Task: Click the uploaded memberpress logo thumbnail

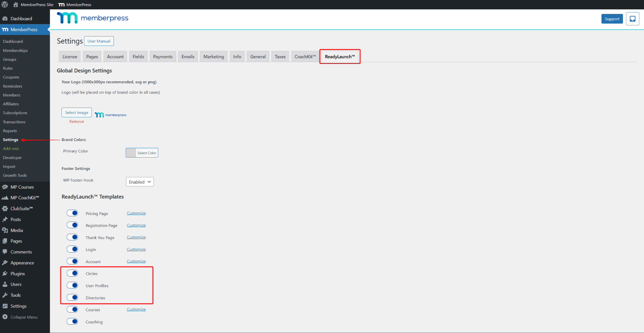Action: pos(110,115)
